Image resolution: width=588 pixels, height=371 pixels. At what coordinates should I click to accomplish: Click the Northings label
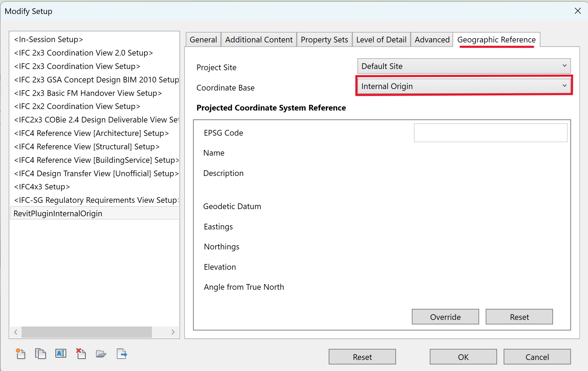click(222, 247)
